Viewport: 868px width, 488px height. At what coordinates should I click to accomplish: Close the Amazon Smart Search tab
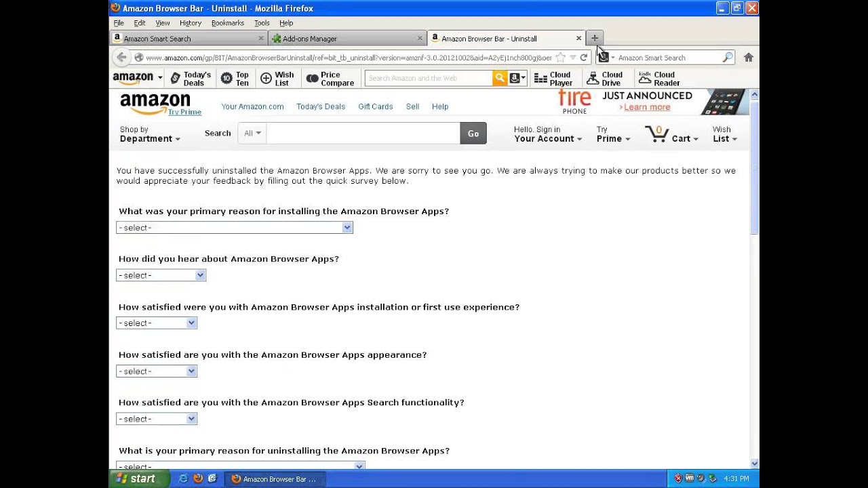(261, 39)
